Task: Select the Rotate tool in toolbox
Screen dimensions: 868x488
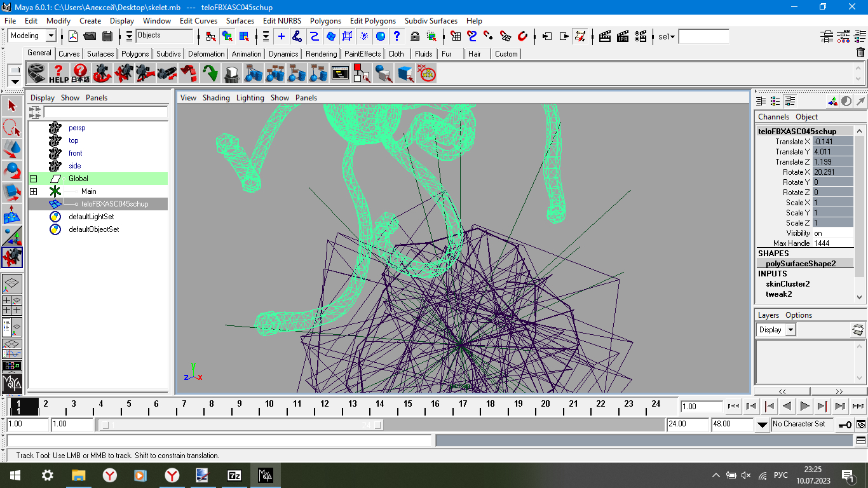Action: [x=12, y=172]
